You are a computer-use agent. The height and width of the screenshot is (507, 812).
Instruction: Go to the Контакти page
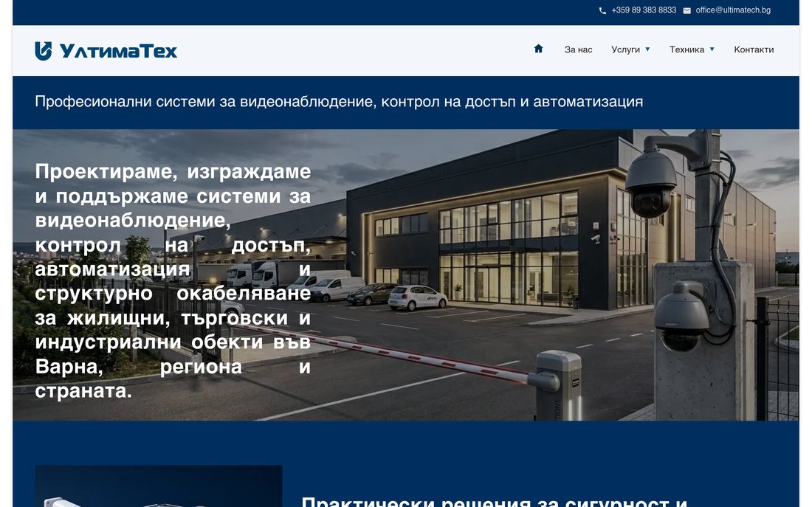[754, 49]
